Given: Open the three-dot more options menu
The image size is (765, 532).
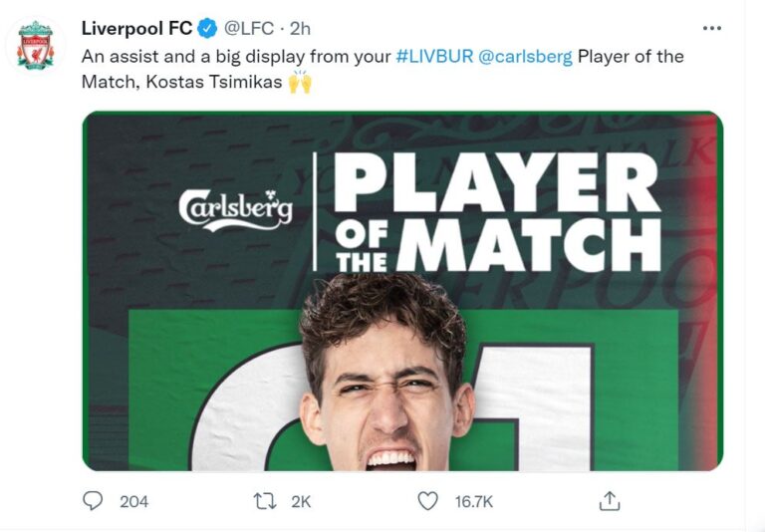Looking at the screenshot, I should tap(712, 29).
